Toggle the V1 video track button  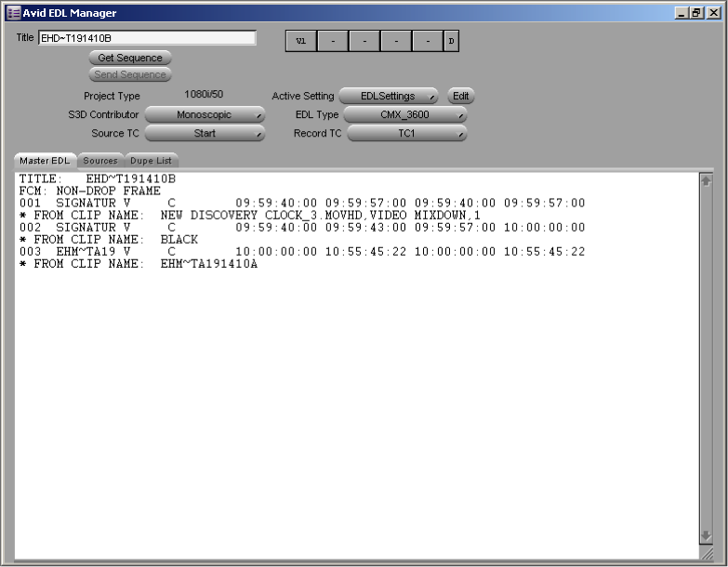[x=301, y=41]
